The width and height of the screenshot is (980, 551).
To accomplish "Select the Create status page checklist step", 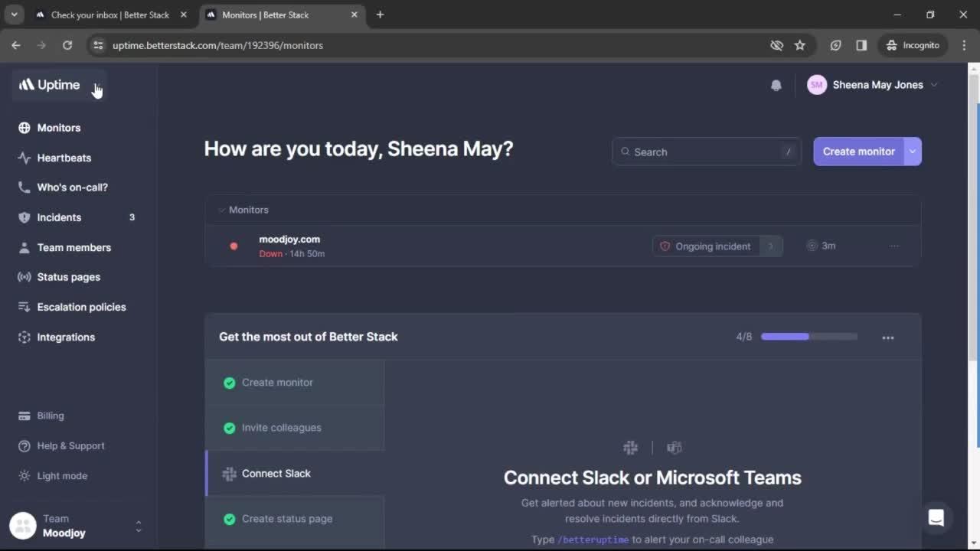I will 295,519.
